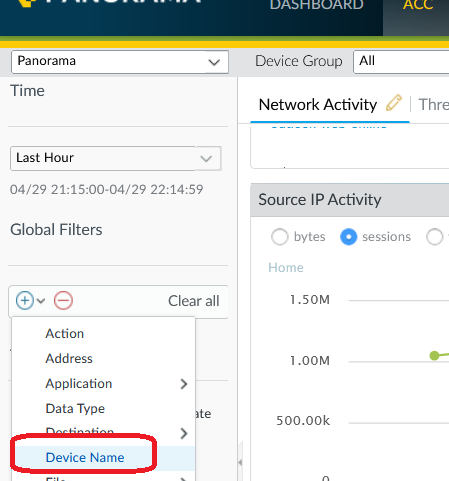Click the 500.00k axis label

303,421
